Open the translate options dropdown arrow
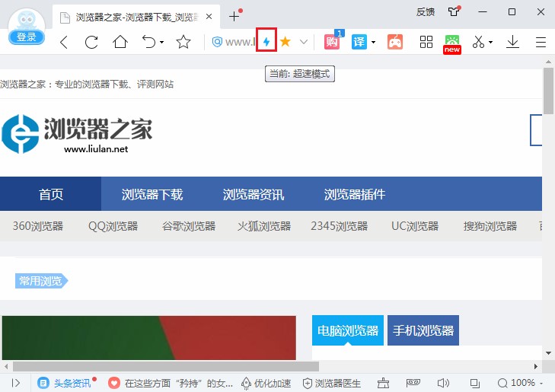Screen dimensions: 555x392 coord(373,42)
